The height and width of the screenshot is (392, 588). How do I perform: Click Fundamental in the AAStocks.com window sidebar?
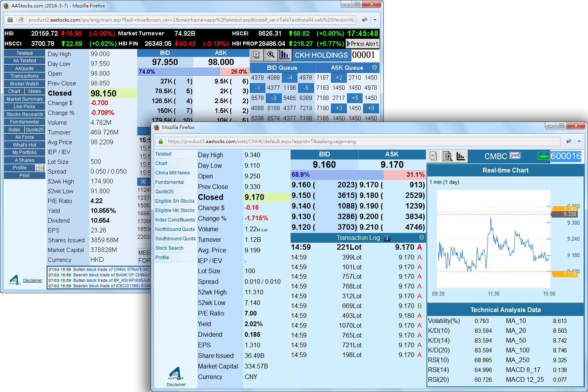pyautogui.click(x=25, y=122)
